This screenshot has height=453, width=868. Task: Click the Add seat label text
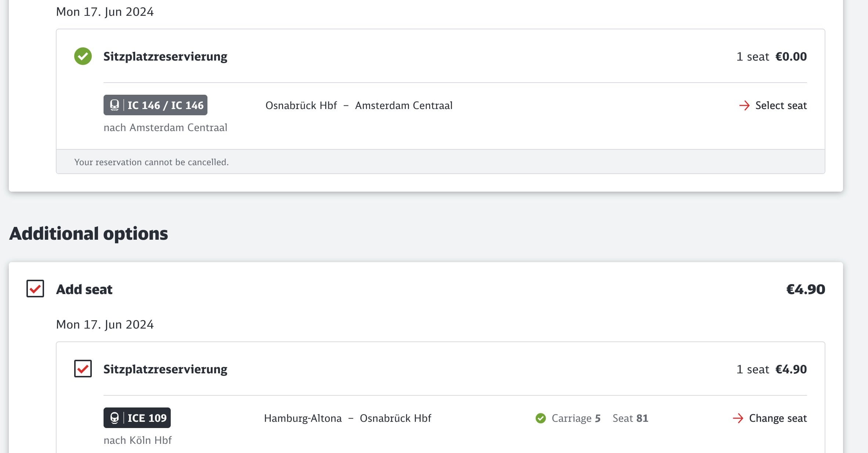click(x=84, y=289)
